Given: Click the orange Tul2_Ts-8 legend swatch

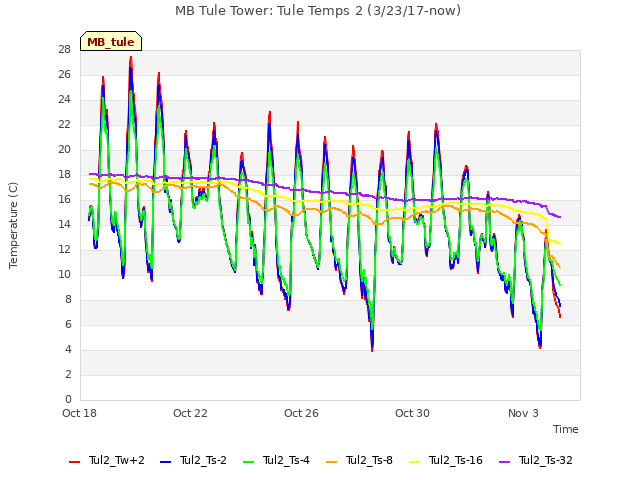Looking at the screenshot, I should [331, 462].
